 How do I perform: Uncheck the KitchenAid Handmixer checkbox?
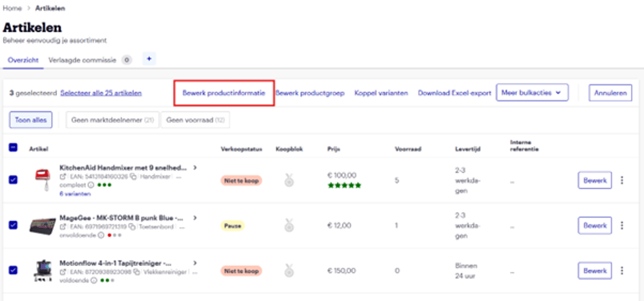pos(13,180)
